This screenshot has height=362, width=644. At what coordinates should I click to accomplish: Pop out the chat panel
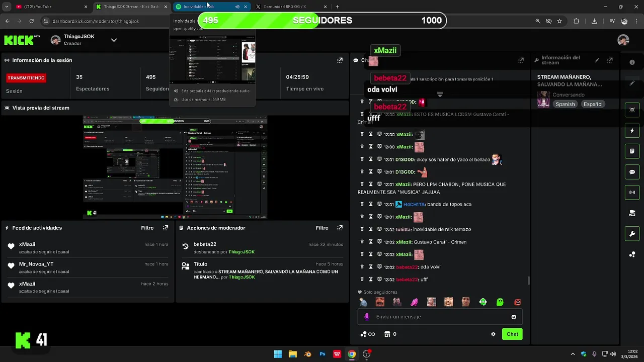point(521,60)
